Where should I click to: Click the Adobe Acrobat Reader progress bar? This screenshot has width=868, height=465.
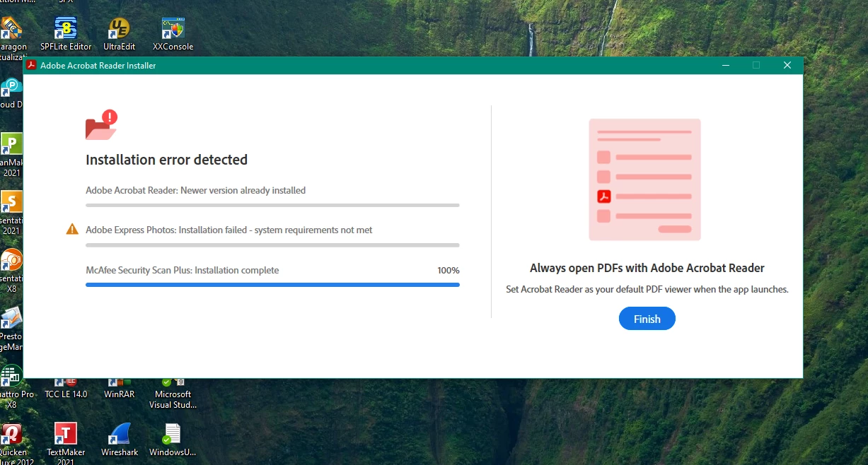pos(272,205)
